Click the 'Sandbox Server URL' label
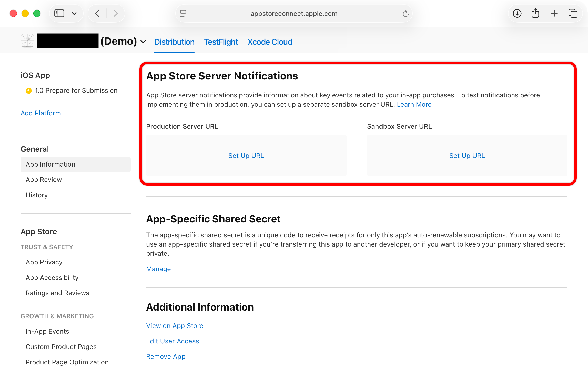Viewport: 588px width, 368px height. (x=399, y=126)
